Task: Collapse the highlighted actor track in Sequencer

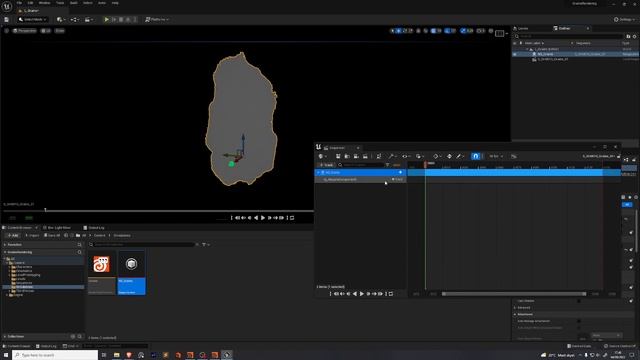Action: 318,173
